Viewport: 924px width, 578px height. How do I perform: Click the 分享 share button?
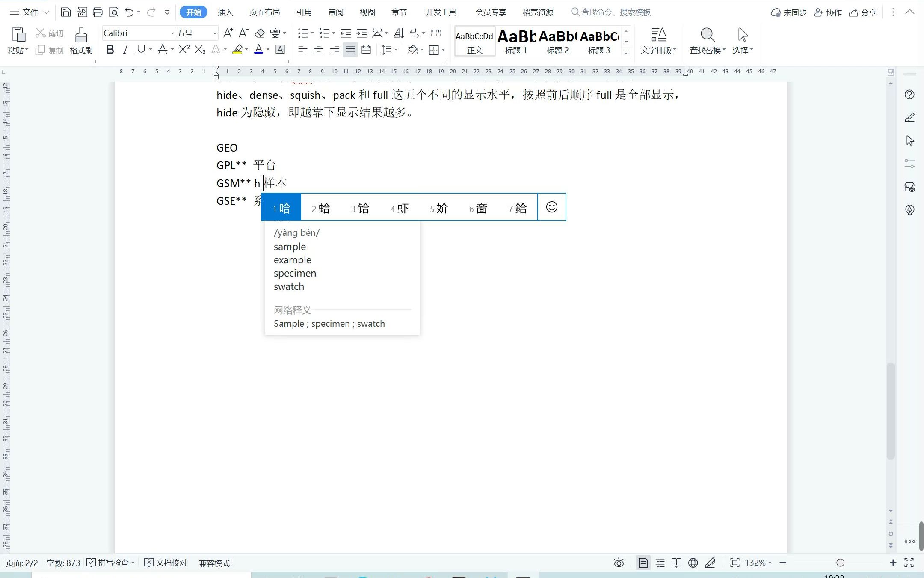click(863, 12)
